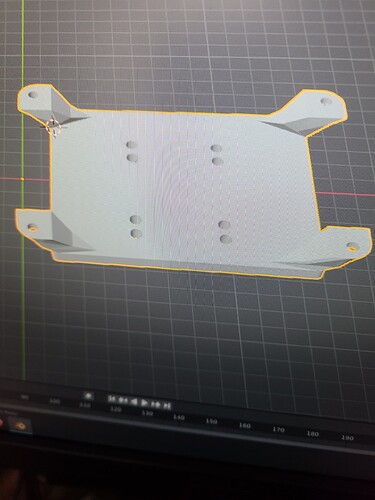Jump to the previous keyframe

pos(123,400)
